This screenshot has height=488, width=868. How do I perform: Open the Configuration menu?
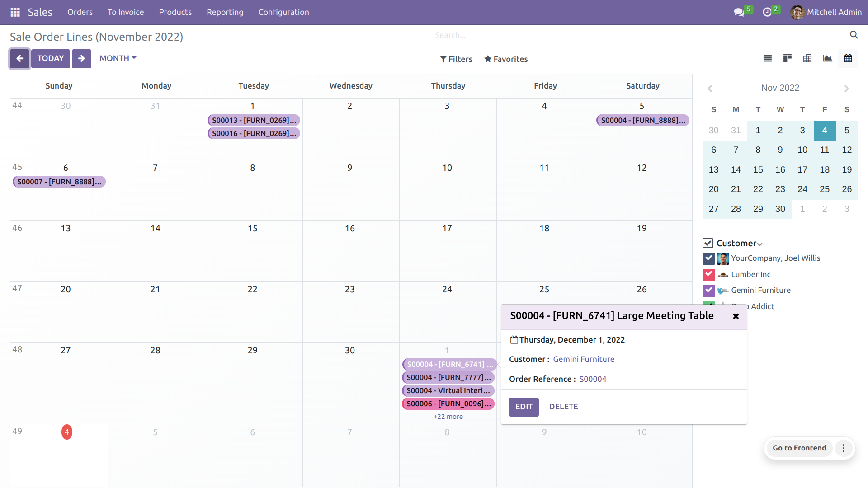click(283, 12)
